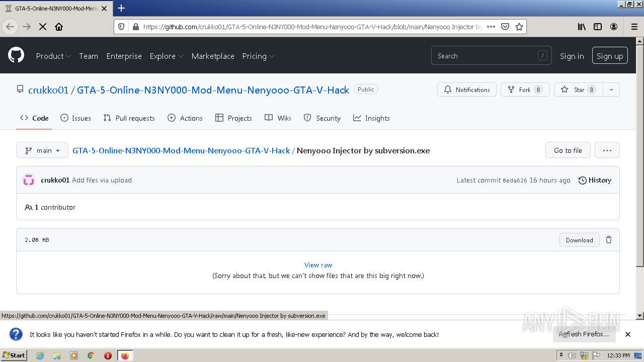This screenshot has height=362, width=644.
Task: Bookmark this page with the star icon
Action: [519, 27]
